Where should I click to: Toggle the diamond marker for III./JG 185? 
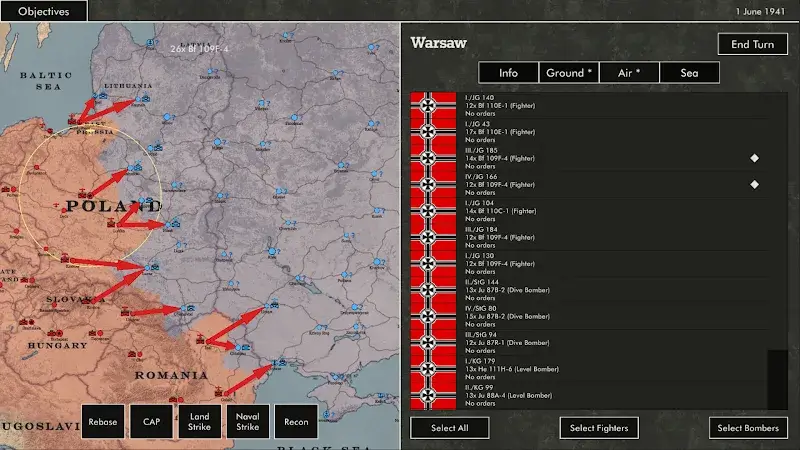coord(754,158)
